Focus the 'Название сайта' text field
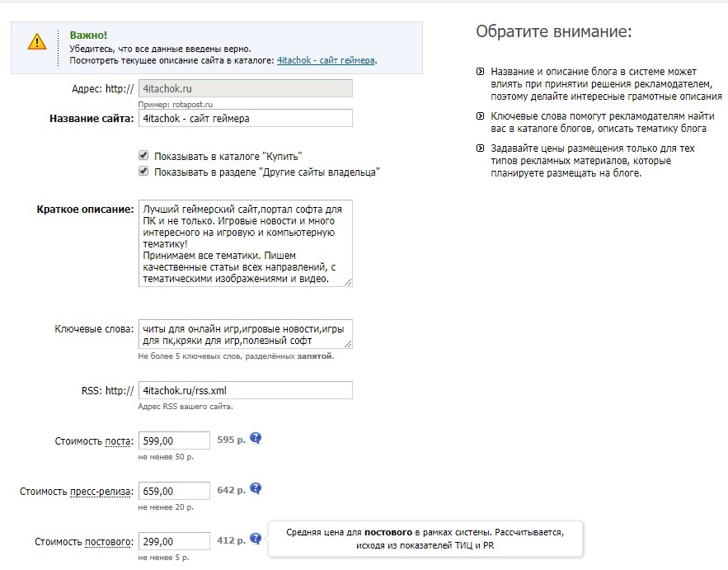Viewport: 728px width, 570px height. tap(245, 119)
